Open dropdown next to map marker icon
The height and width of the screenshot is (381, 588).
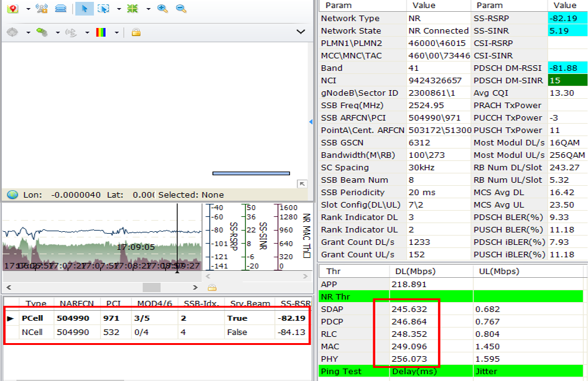point(27,9)
